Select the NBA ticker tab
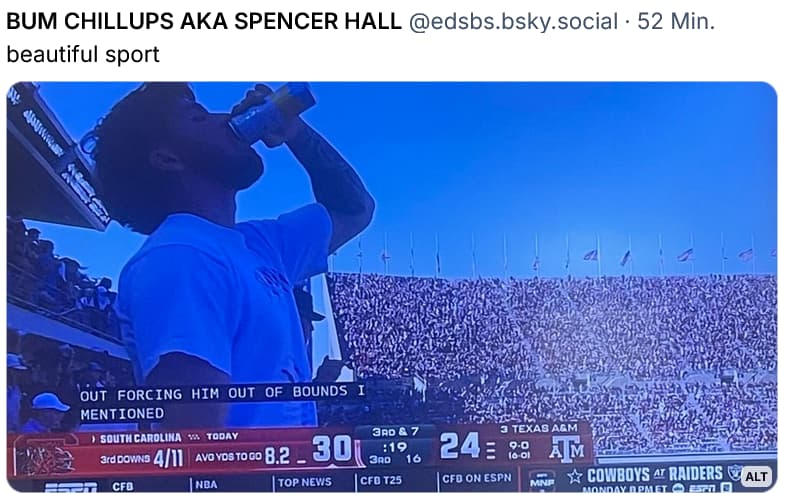Screen dimensions: 790x504 coord(205,484)
